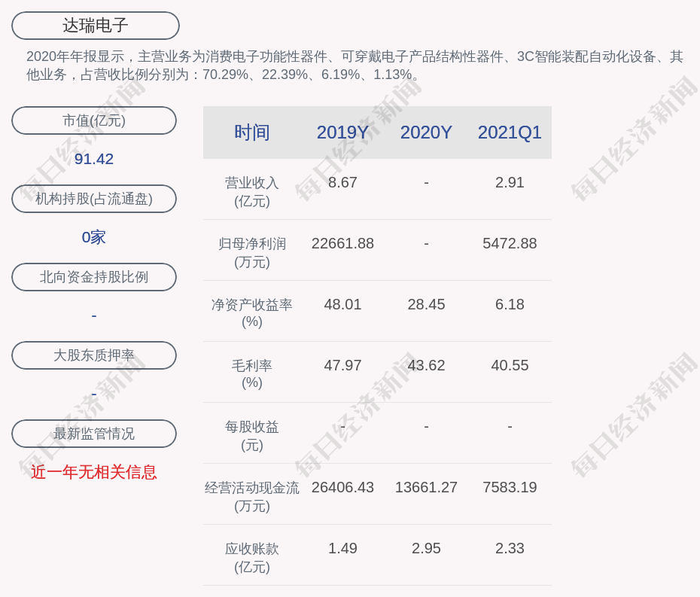The height and width of the screenshot is (597, 700).
Task: Click the 最新监管情况 label pill
Action: click(94, 434)
